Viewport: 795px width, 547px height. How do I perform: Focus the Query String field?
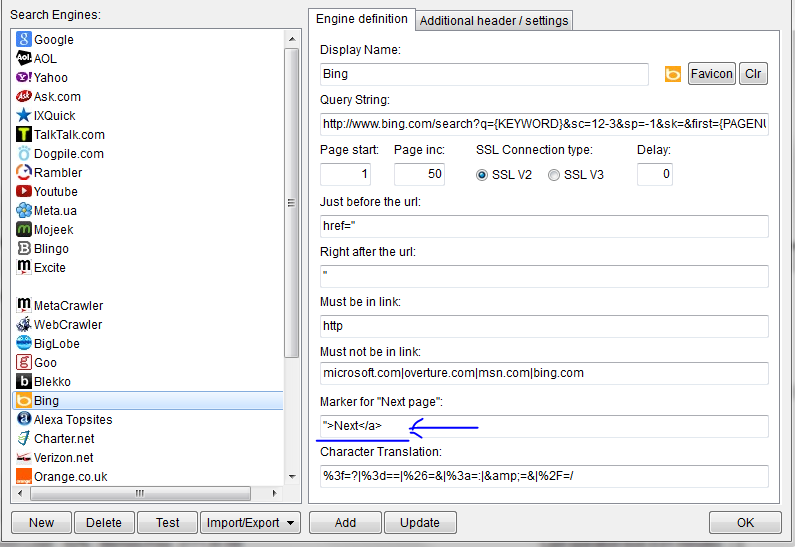click(544, 124)
